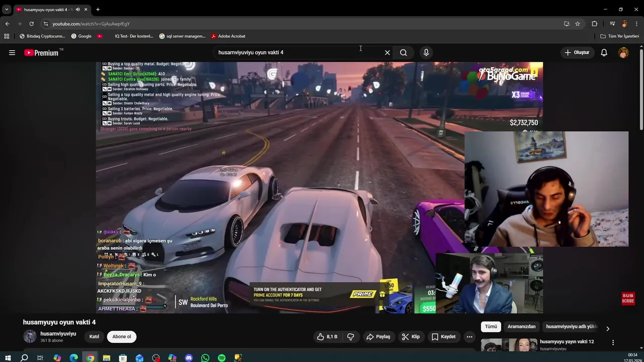
Task: Save video with Kaydet button
Action: coord(443,337)
